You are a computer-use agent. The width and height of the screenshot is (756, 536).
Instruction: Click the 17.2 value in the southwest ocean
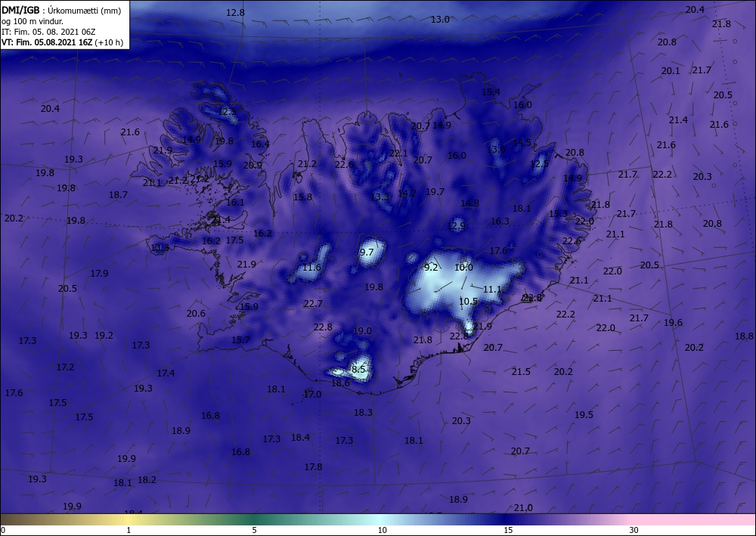click(66, 367)
